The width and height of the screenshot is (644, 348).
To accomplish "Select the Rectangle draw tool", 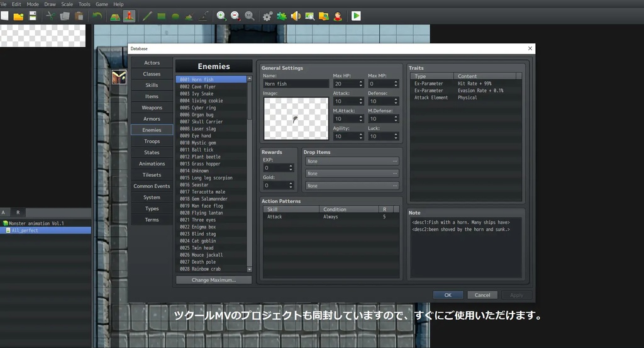I will (162, 16).
